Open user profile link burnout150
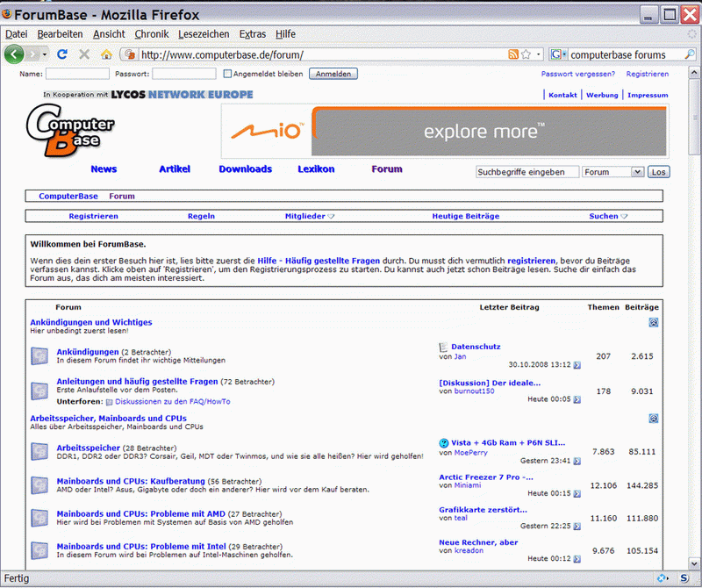The width and height of the screenshot is (702, 588). pos(474,391)
